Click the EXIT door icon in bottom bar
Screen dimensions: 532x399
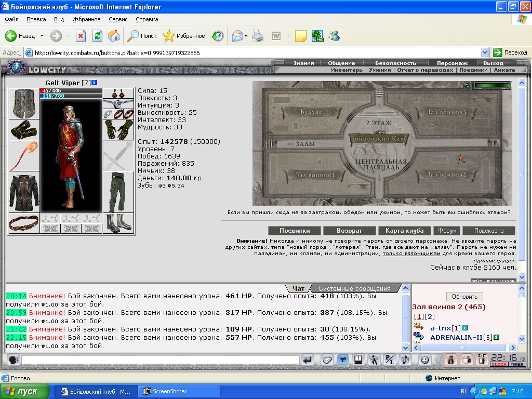(482, 360)
